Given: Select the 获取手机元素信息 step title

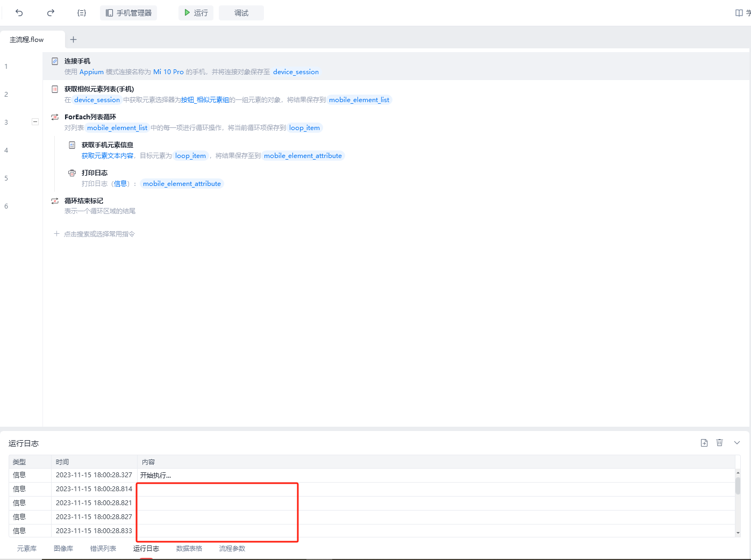Looking at the screenshot, I should (108, 145).
